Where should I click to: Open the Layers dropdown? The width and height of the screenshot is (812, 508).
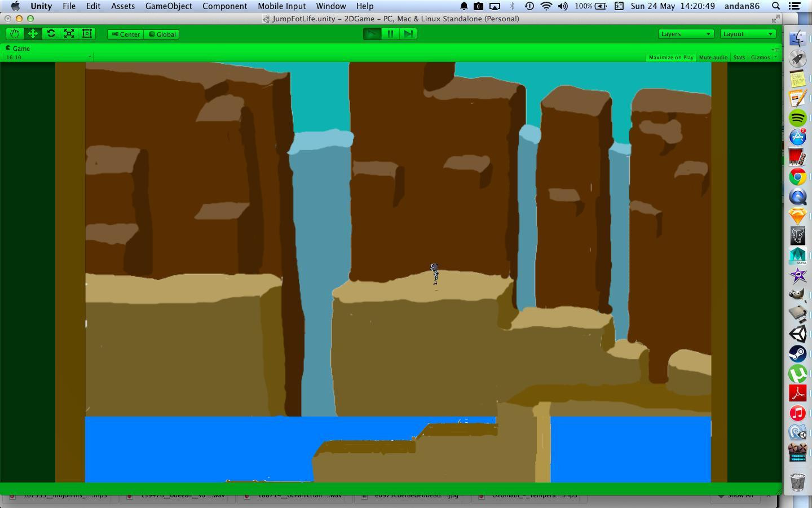pyautogui.click(x=686, y=34)
